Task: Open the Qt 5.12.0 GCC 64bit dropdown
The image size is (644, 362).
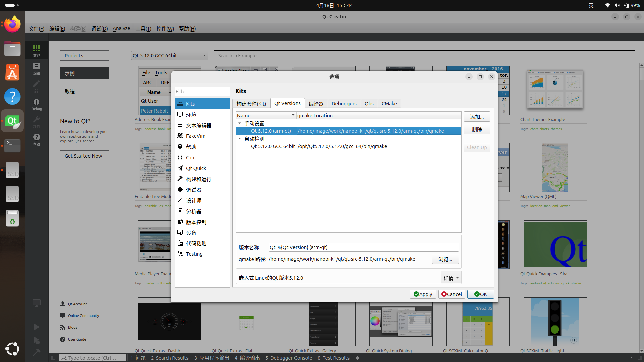Action: tap(169, 56)
